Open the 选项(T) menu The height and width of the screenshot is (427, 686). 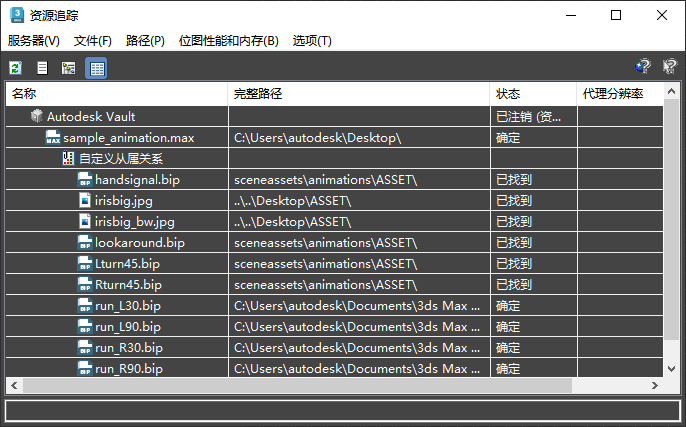(312, 41)
